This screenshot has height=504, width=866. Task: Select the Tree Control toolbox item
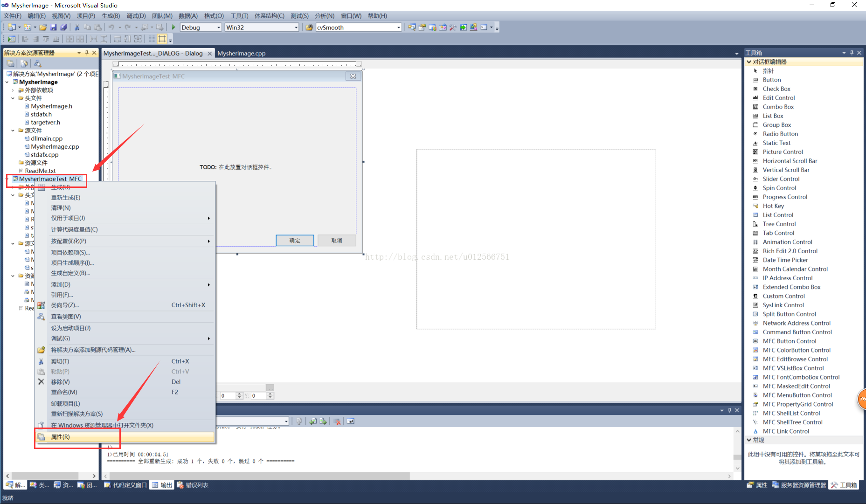point(779,224)
